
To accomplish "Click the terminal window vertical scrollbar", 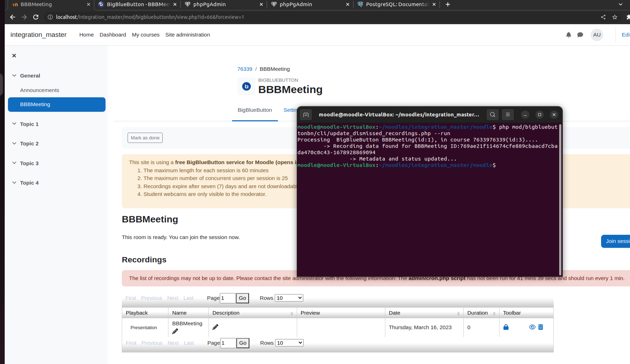I will coord(560,200).
